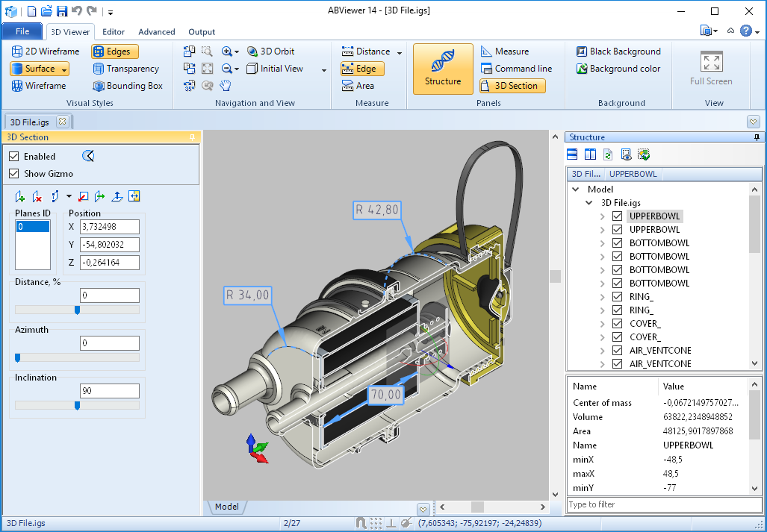Image resolution: width=767 pixels, height=532 pixels.
Task: Uncheck the RING_ item visibility checkbox
Action: pyautogui.click(x=617, y=296)
